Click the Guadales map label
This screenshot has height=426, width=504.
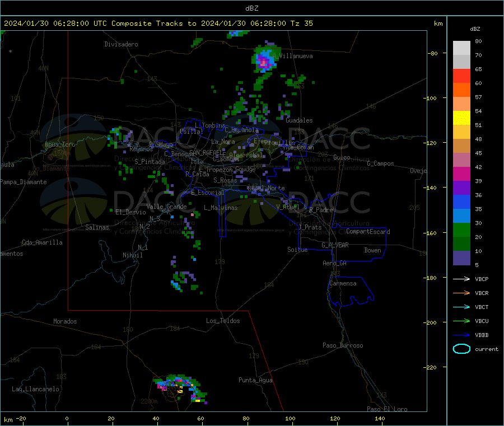tap(299, 120)
